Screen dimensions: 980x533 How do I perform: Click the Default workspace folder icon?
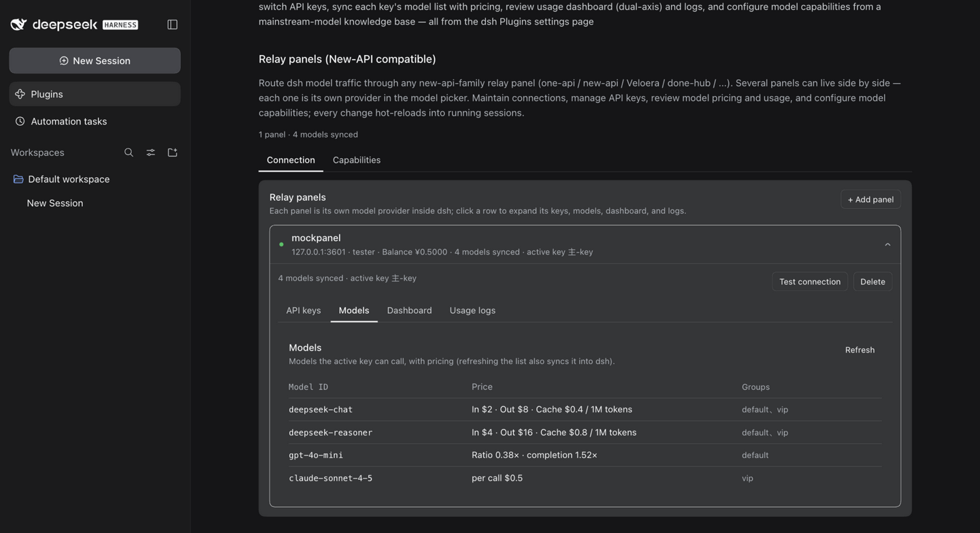point(18,179)
